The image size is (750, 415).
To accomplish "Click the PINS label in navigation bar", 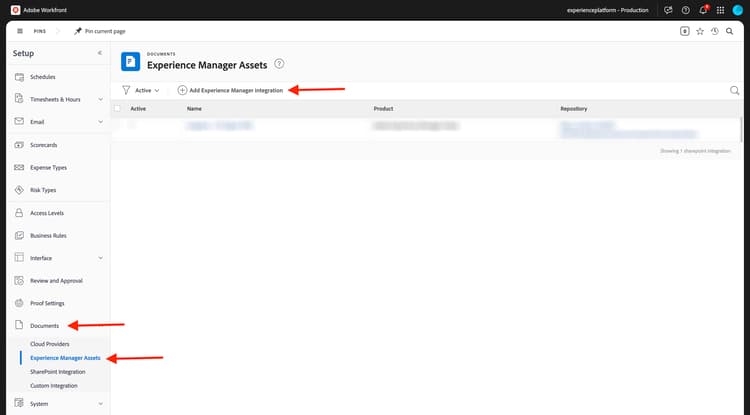I will 40,31.
